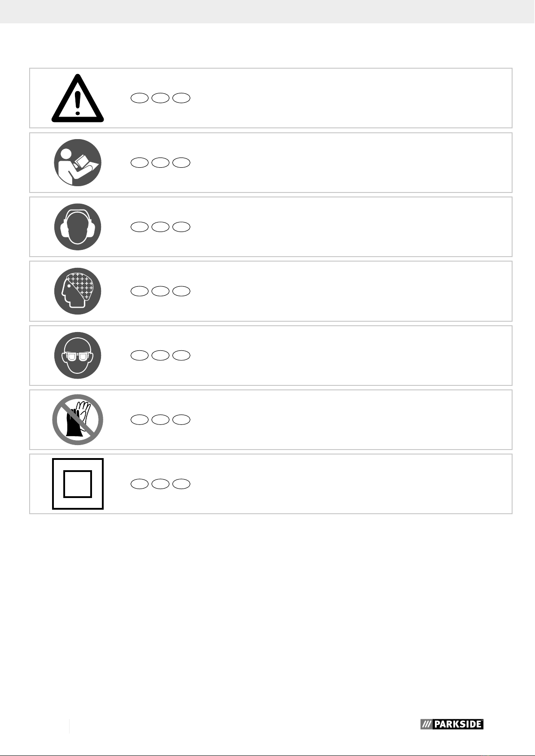Click first oval badge beside double-square symbol
The image size is (535, 756).
point(140,484)
